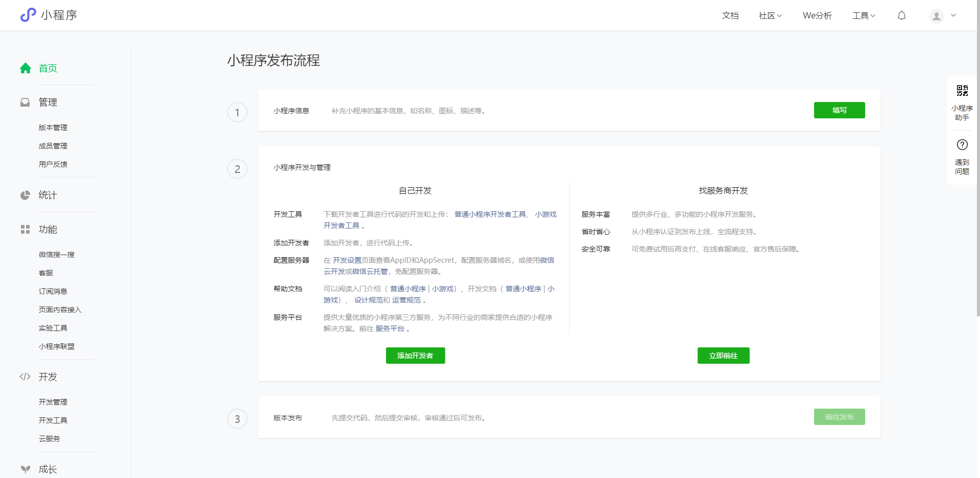Expand the 工具 dropdown
The width and height of the screenshot is (980, 478).
pyautogui.click(x=864, y=15)
